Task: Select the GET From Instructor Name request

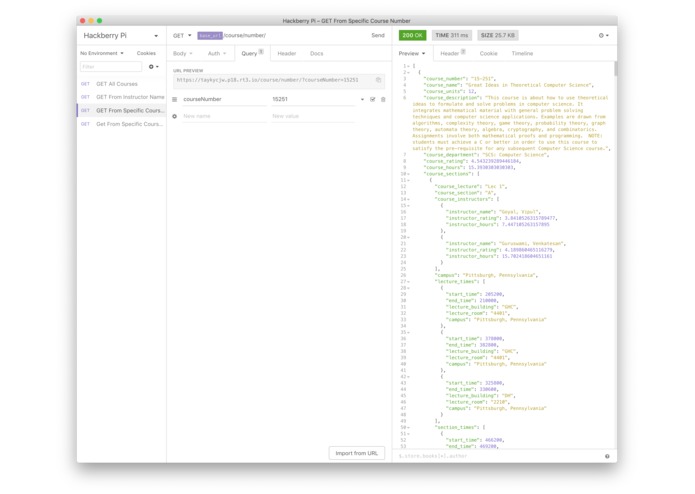Action: [121, 97]
